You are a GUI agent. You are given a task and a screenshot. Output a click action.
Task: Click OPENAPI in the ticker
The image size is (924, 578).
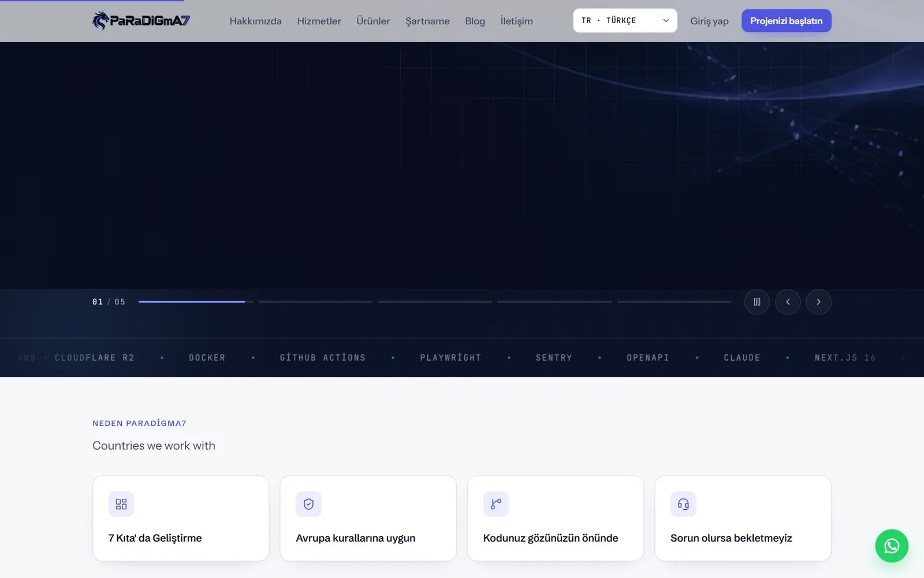pyautogui.click(x=648, y=358)
